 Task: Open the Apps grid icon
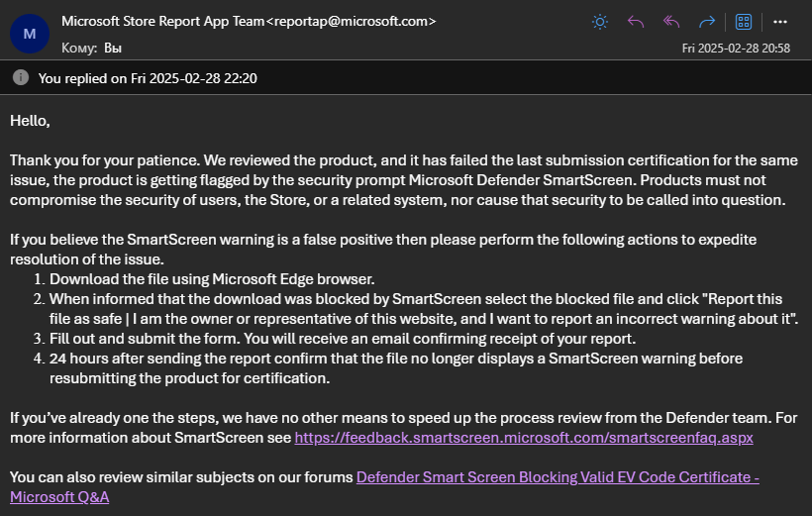coord(744,22)
